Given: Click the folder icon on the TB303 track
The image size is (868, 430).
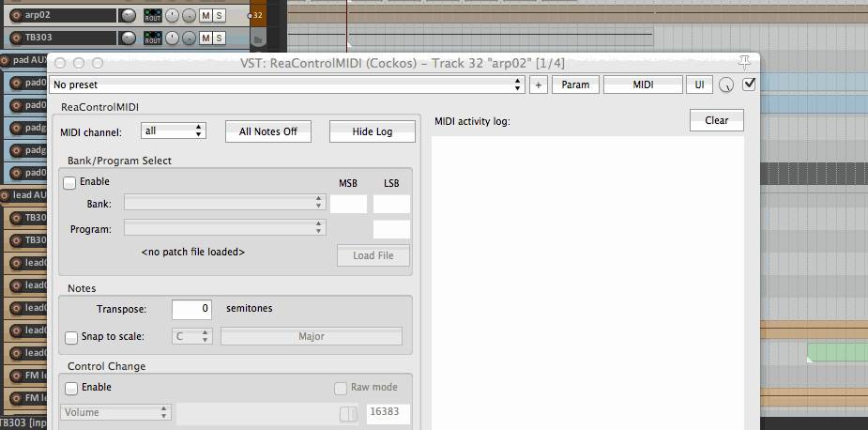Looking at the screenshot, I should pos(257,38).
